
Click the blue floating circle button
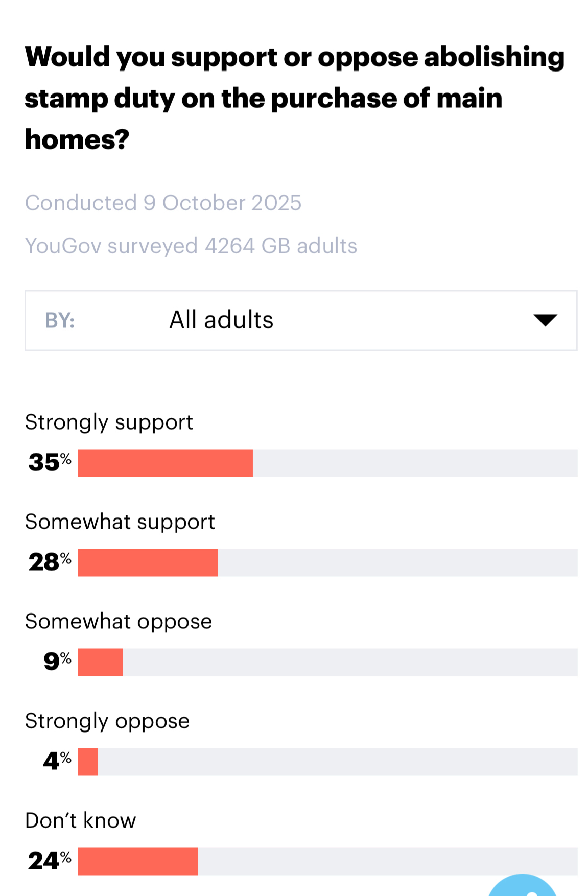pos(522,886)
